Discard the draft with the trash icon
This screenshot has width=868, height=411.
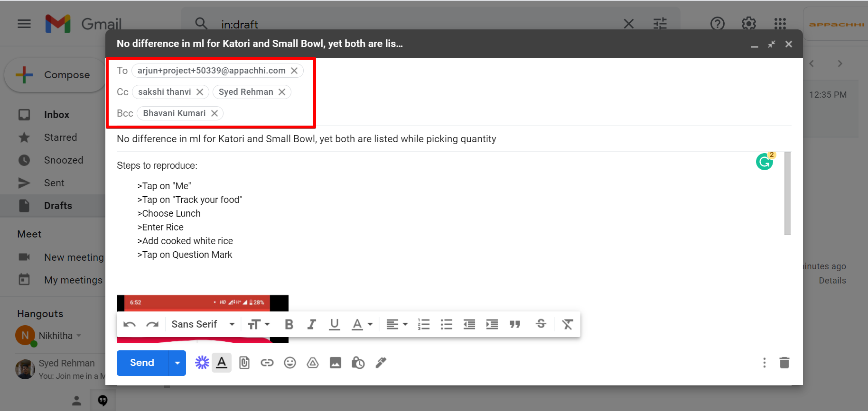pyautogui.click(x=784, y=363)
